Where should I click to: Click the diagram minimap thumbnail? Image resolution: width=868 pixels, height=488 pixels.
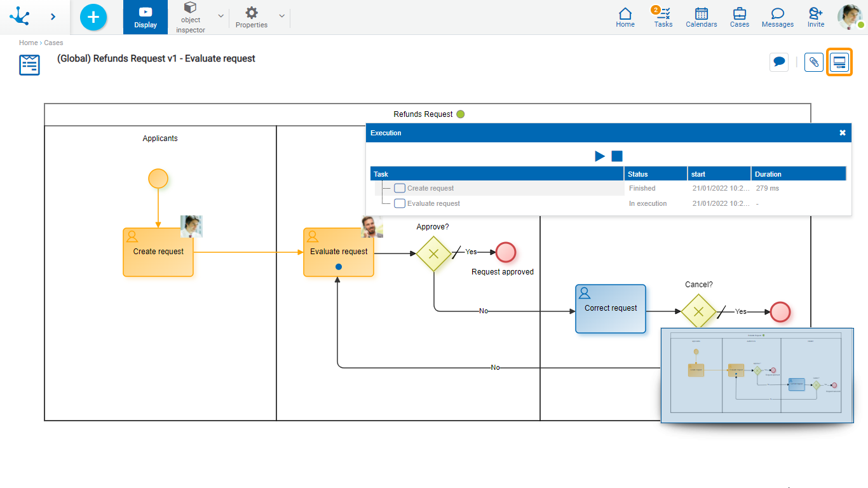(756, 375)
